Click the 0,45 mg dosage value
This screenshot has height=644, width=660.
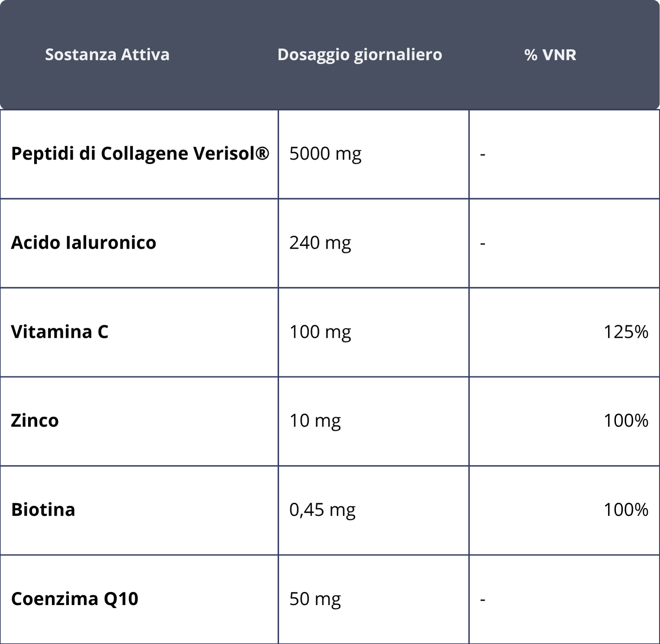[322, 510]
